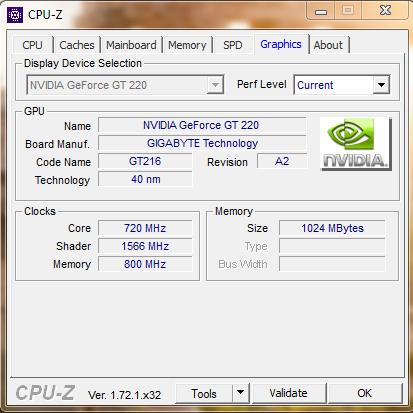Screen dimensions: 413x413
Task: Open the Tools dropdown arrow
Action: pos(241,393)
